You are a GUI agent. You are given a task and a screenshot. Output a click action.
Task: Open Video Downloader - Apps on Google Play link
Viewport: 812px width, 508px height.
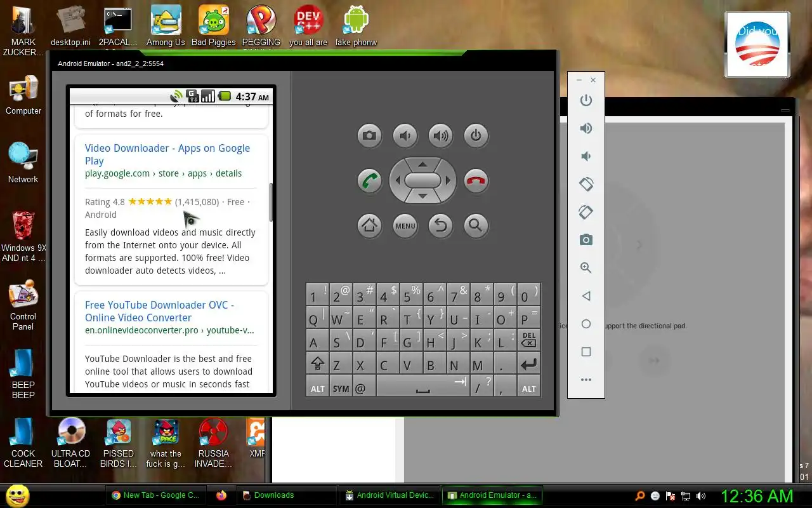point(167,154)
